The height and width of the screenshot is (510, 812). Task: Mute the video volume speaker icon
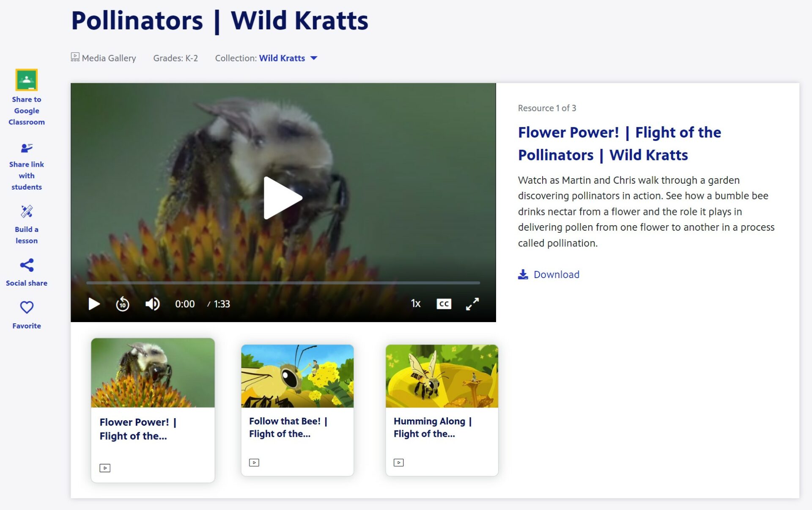152,304
